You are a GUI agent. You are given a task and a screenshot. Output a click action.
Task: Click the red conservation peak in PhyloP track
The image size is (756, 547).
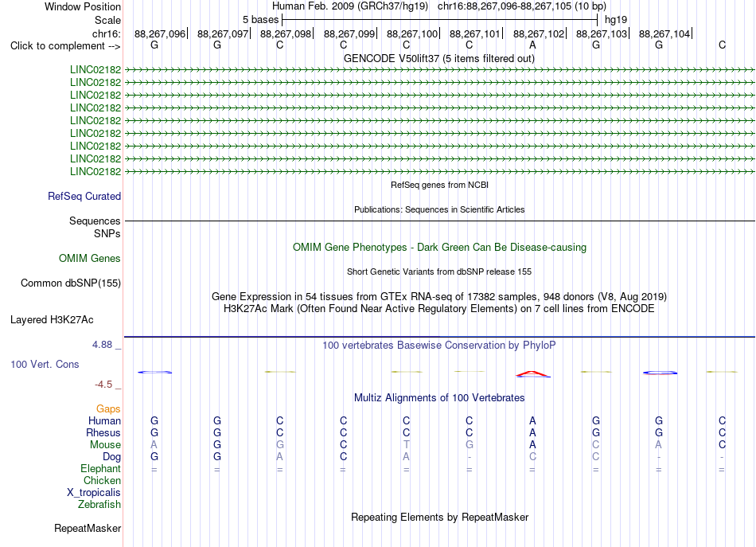pos(532,373)
